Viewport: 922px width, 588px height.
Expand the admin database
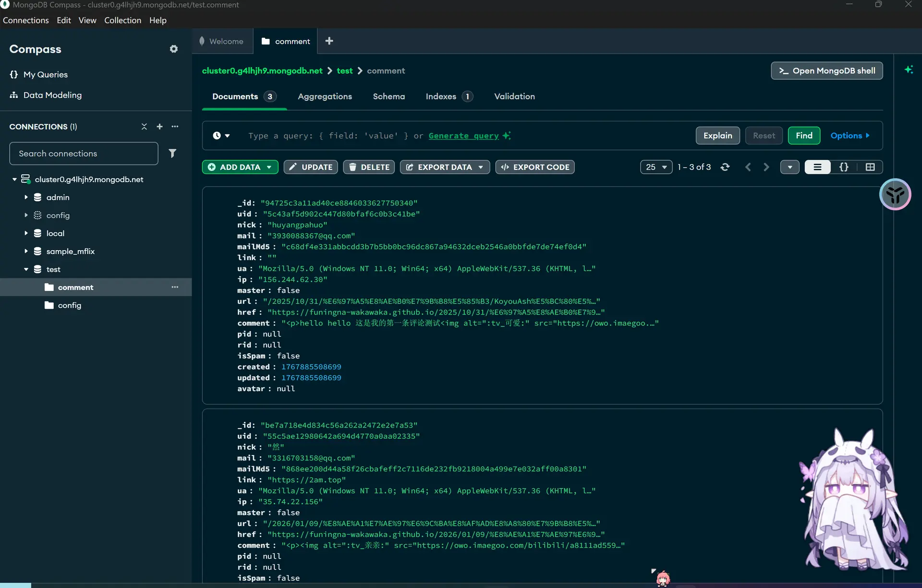tap(26, 197)
